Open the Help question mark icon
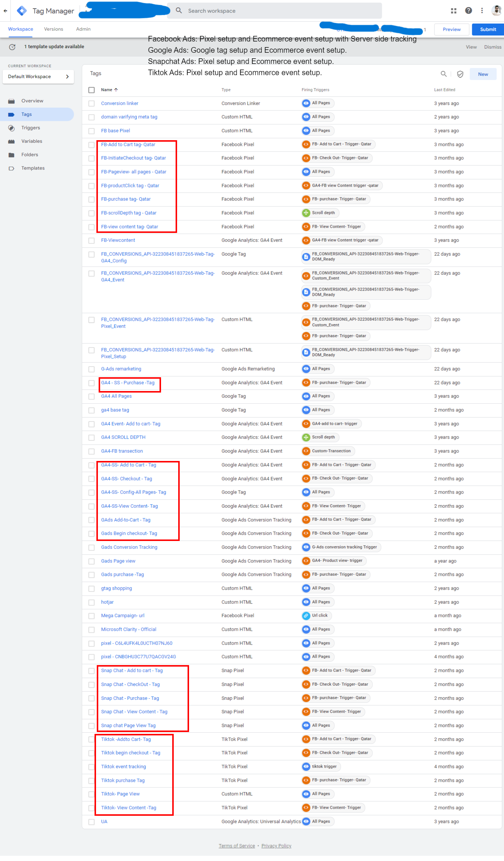This screenshot has height=861, width=504. [468, 11]
